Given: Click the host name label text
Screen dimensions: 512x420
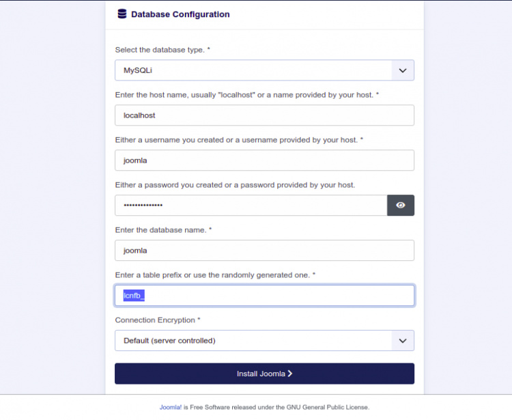Looking at the screenshot, I should click(x=246, y=95).
